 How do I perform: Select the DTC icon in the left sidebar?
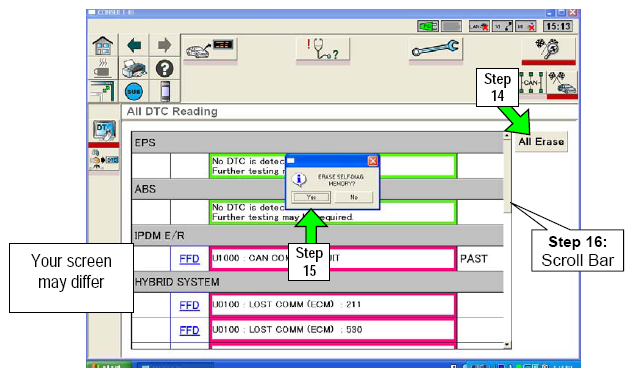pyautogui.click(x=104, y=131)
